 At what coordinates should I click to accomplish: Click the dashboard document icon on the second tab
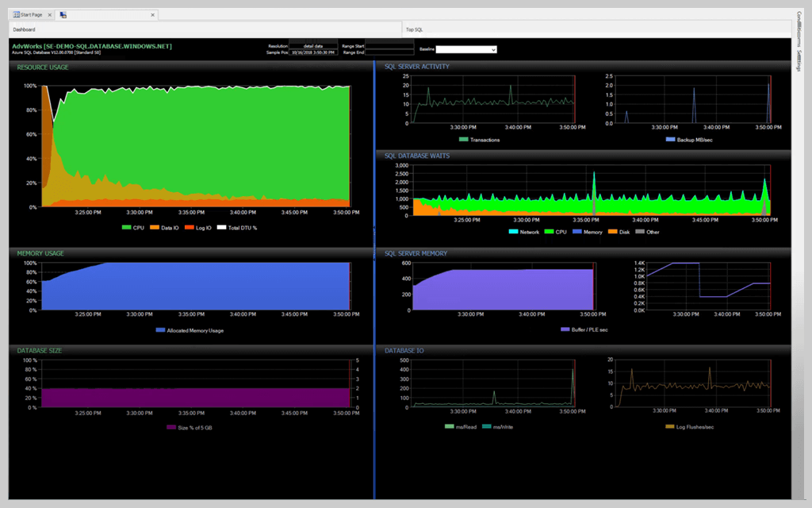coord(62,14)
